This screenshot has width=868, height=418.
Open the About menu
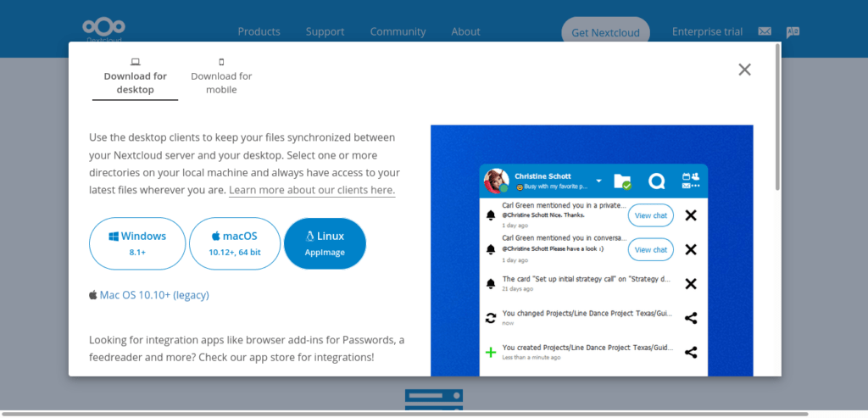click(x=465, y=31)
